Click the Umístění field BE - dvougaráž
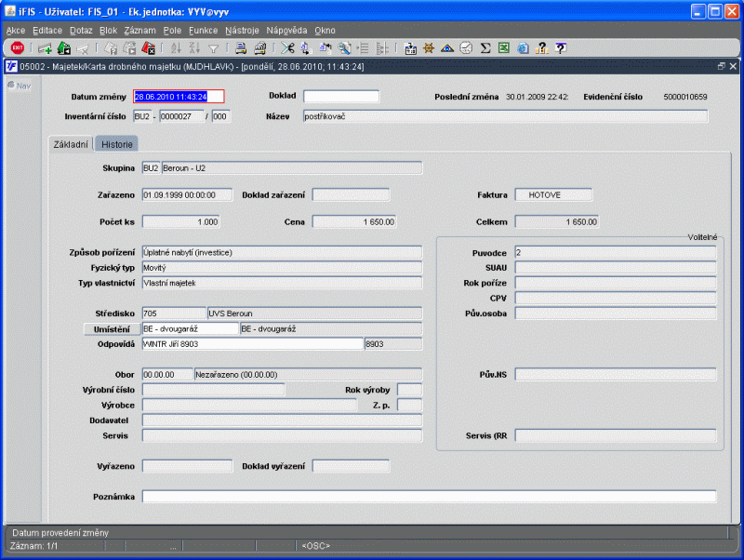The width and height of the screenshot is (744, 560). coord(191,329)
